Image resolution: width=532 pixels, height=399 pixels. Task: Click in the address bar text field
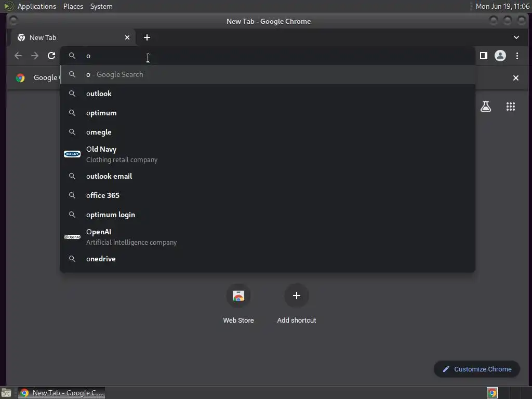coord(268,56)
